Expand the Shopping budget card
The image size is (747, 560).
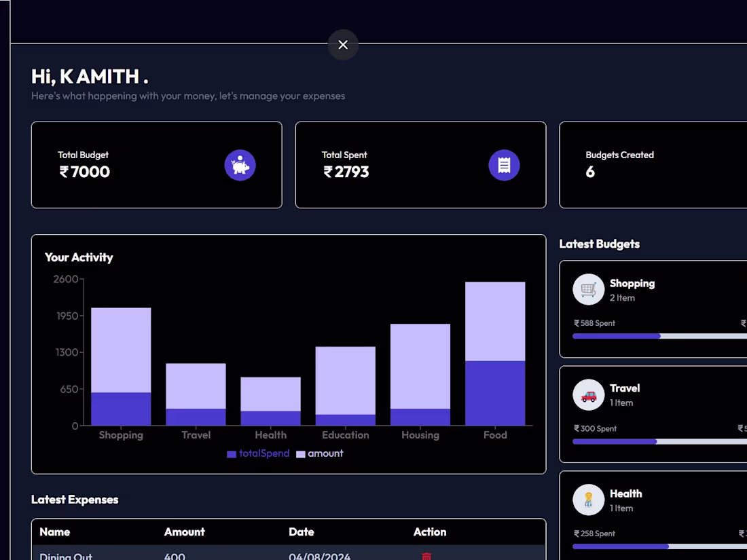pyautogui.click(x=652, y=309)
